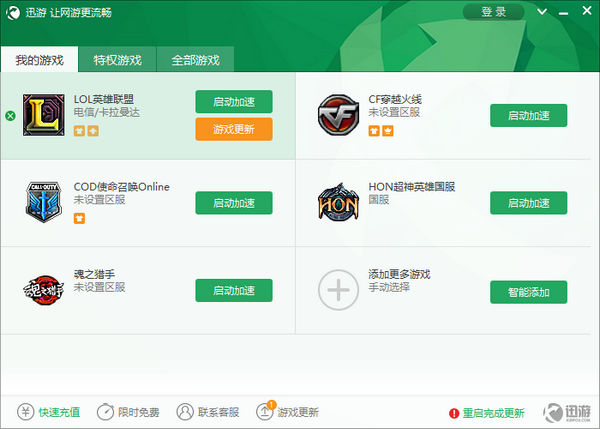Remove LOL game via green X icon

tap(11, 116)
